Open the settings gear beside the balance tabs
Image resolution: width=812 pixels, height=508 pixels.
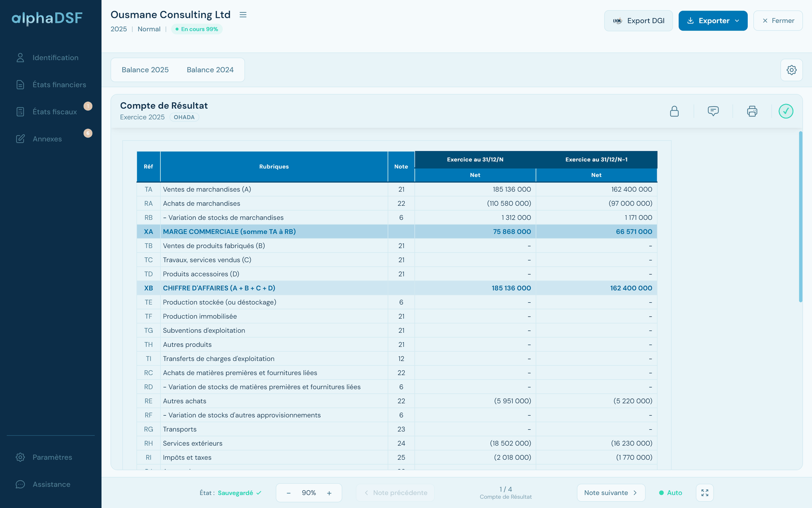point(792,70)
